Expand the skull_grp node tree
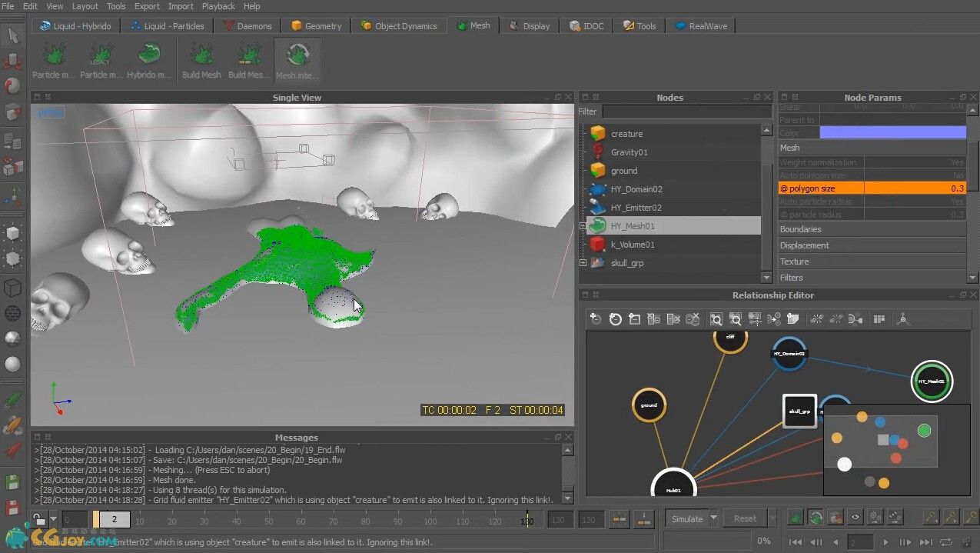The image size is (980, 553). point(583,263)
